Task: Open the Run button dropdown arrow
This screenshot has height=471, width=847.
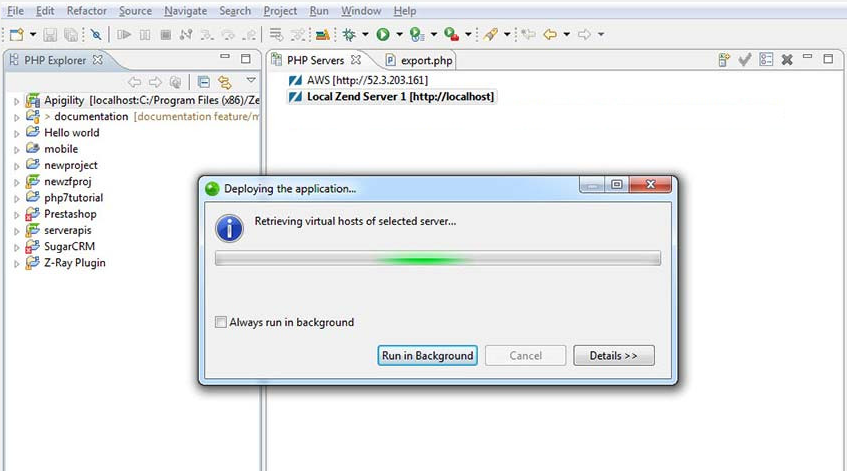Action: pos(399,35)
